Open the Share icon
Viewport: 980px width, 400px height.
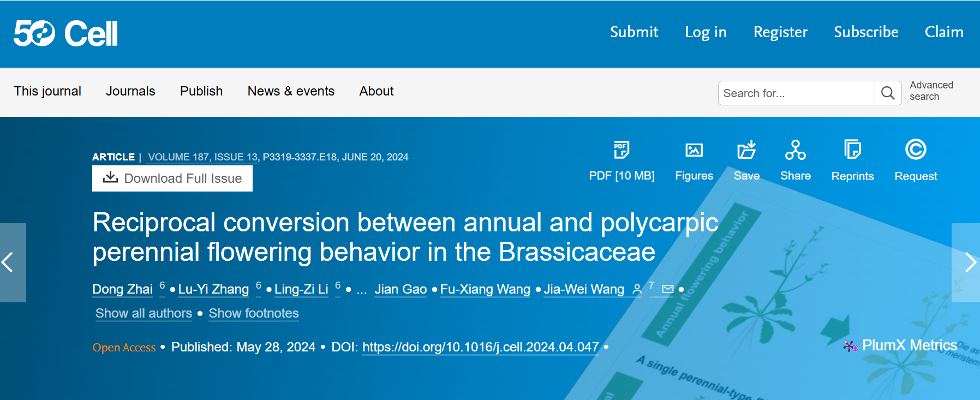click(x=795, y=150)
